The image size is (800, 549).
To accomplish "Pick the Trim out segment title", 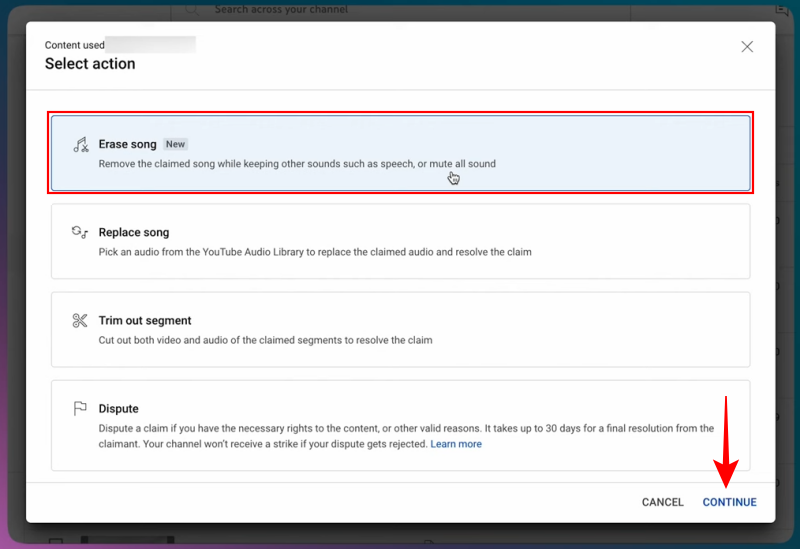I will 145,321.
